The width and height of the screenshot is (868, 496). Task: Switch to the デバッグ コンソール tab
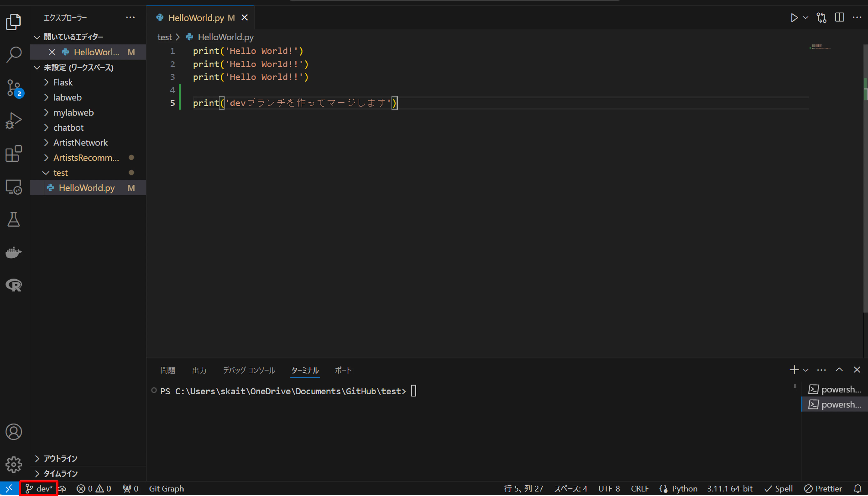coord(249,370)
